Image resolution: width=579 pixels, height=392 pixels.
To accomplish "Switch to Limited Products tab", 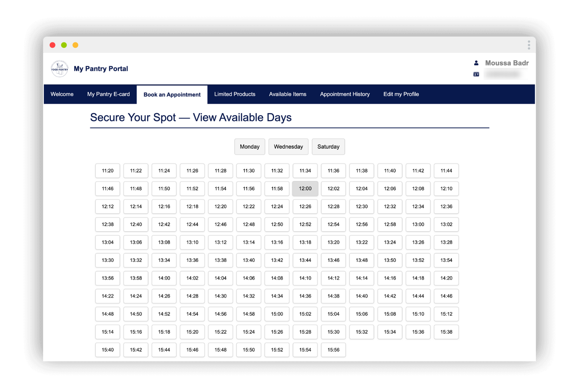I will click(235, 94).
